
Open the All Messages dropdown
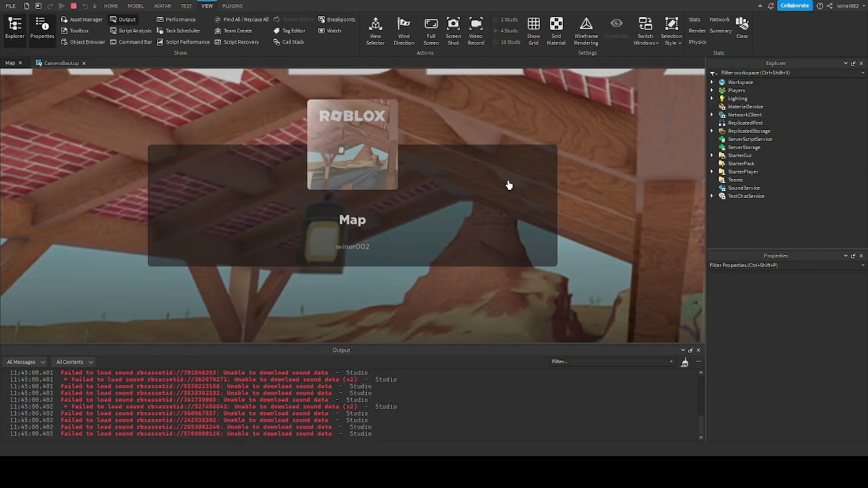click(x=26, y=362)
